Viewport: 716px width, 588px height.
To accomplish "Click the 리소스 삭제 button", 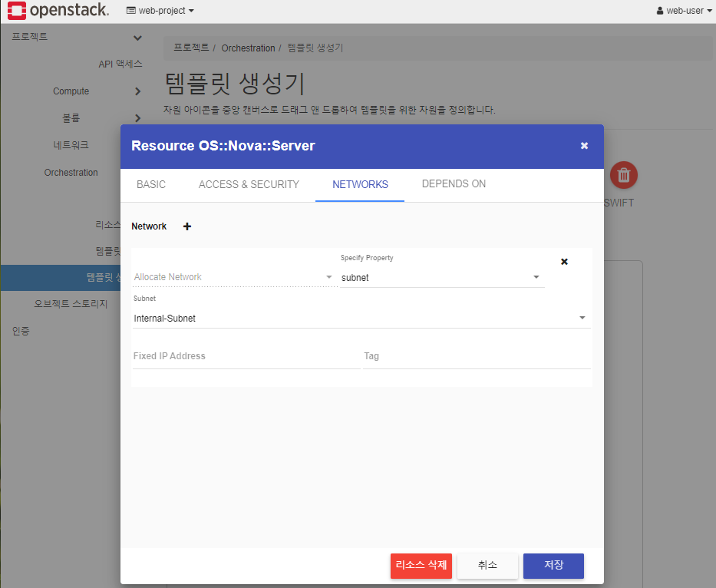I will pyautogui.click(x=421, y=566).
